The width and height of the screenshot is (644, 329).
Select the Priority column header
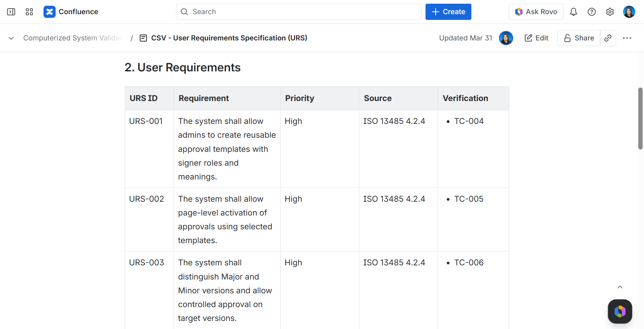pos(320,98)
